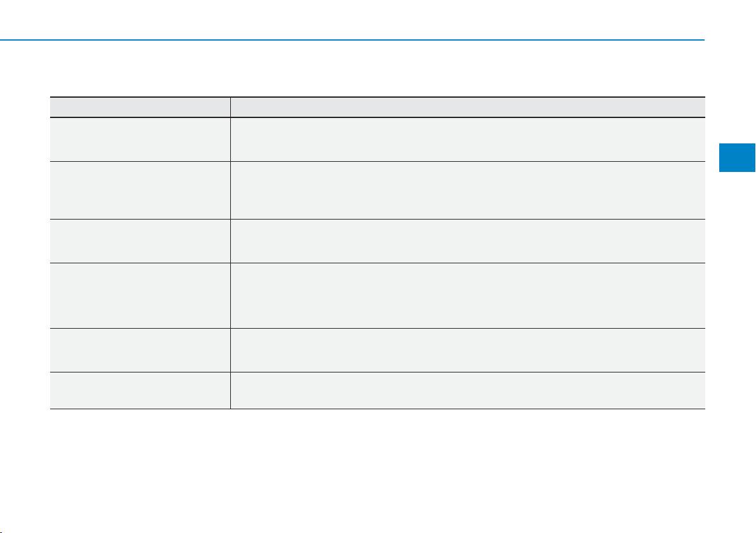Select last table row's wide right cell
The width and height of the screenshot is (756, 533).
467,390
